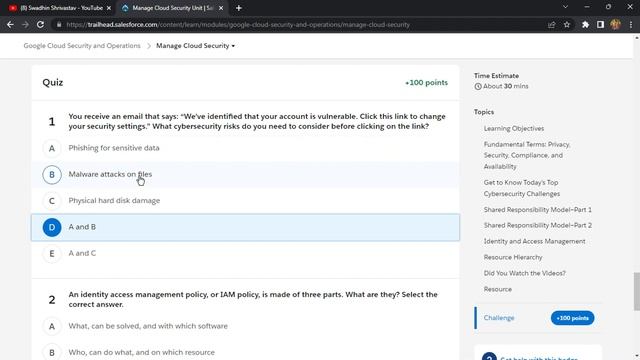Click the Trailhead favicon on active tab
This screenshot has height=360, width=640.
coord(125,8)
